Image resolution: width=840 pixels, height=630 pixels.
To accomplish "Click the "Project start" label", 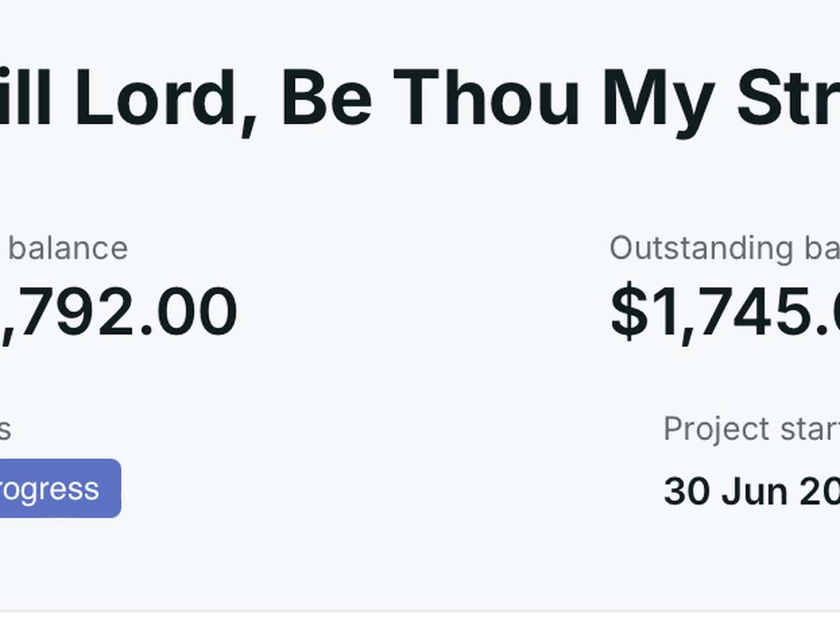I will 749,428.
